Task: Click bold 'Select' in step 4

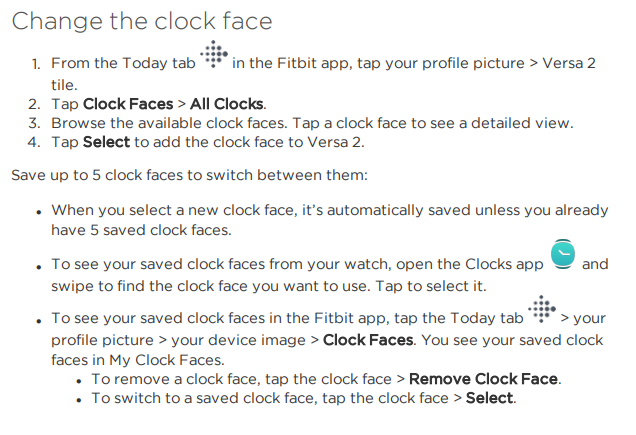Action: tap(106, 142)
